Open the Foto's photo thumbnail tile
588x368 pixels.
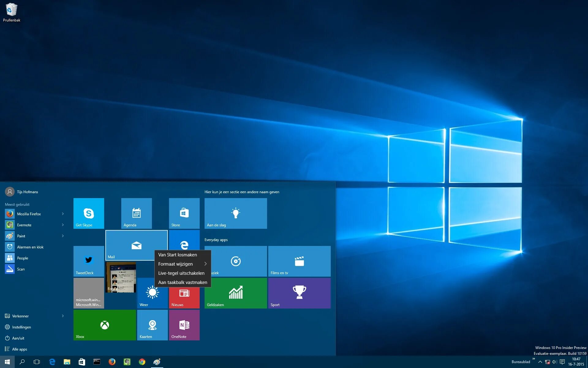[x=121, y=278]
